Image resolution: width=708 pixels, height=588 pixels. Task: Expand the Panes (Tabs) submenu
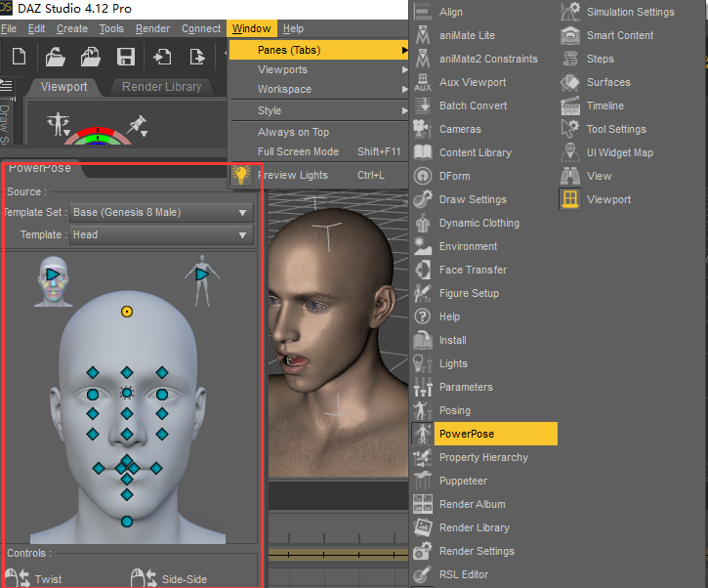coord(318,50)
